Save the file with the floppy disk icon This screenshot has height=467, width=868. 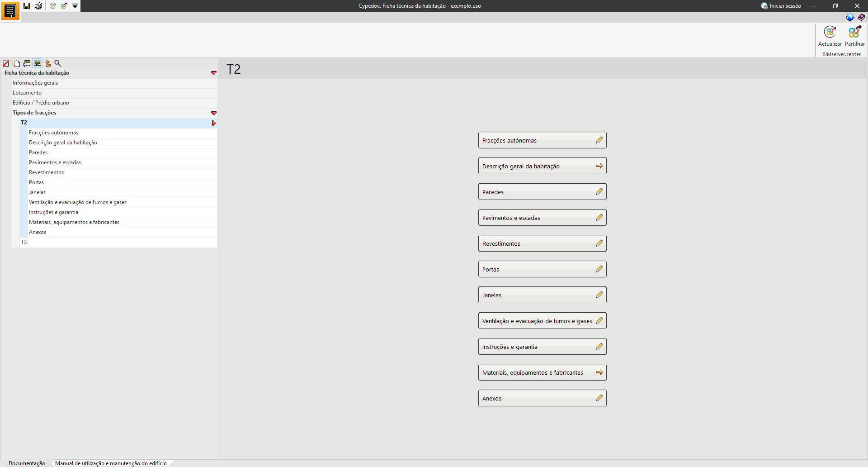pyautogui.click(x=27, y=6)
